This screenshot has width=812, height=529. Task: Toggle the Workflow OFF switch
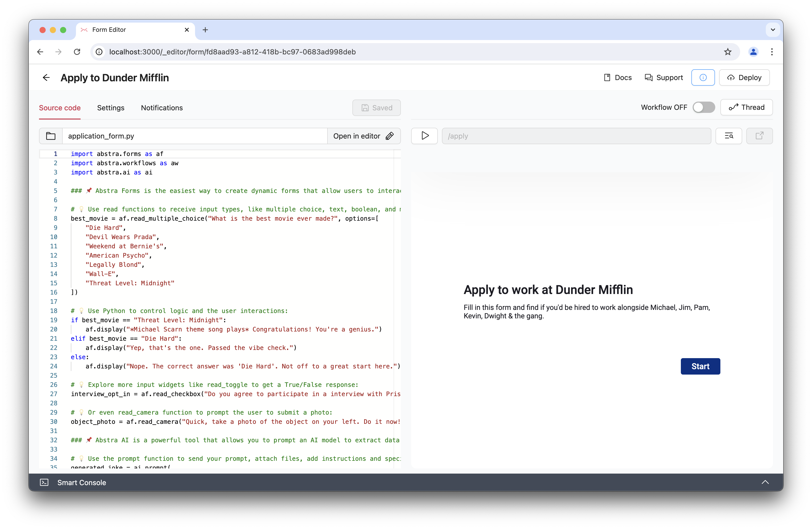[704, 107]
